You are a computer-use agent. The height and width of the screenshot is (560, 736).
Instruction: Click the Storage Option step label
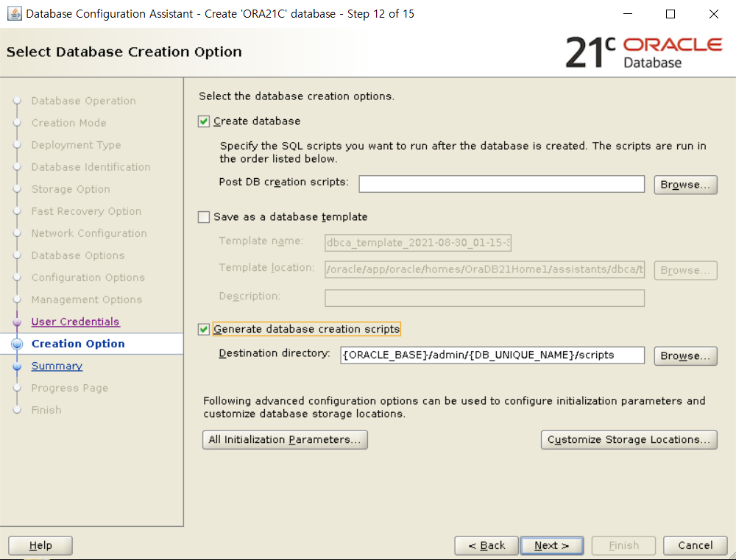(71, 189)
